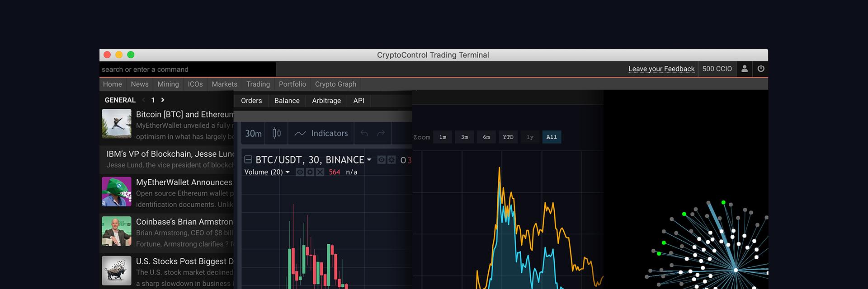Expand the Volume (20) dropdown arrow
This screenshot has width=868, height=289.
(288, 172)
